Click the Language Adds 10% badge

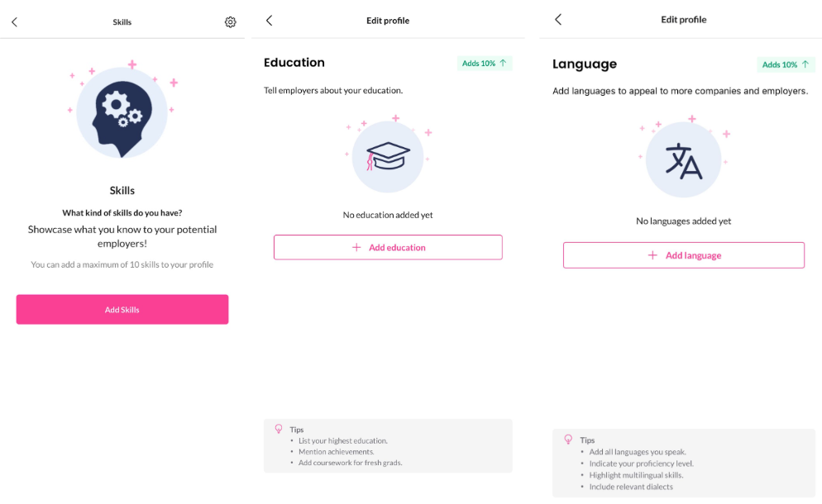pyautogui.click(x=785, y=64)
